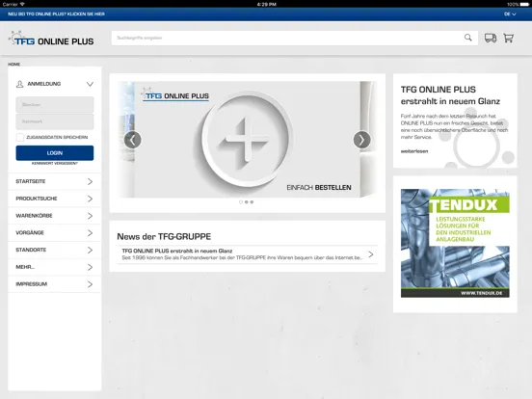
Task: Open the news item 'TFG ONLINE PLUS erstrahlt in neuem Glanz'
Action: tap(248, 254)
